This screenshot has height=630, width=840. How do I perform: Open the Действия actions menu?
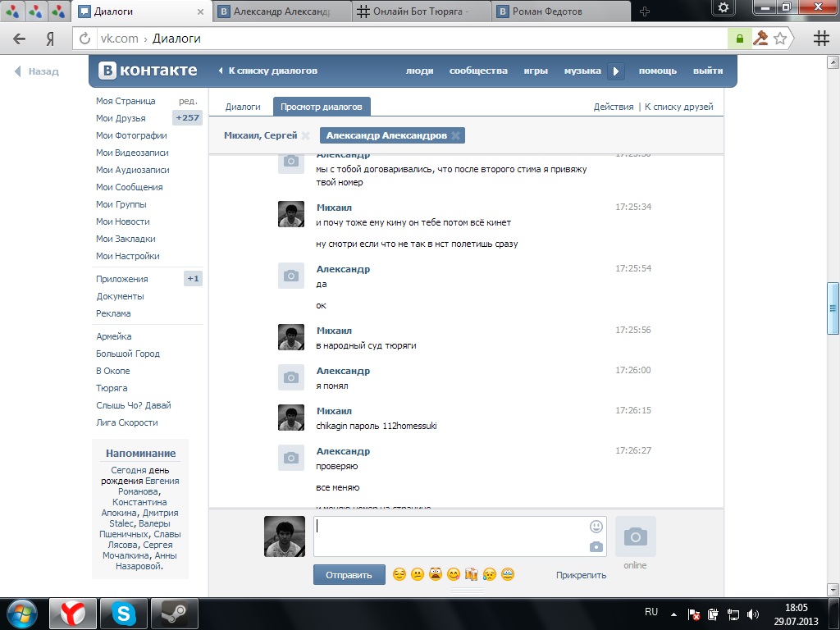614,107
